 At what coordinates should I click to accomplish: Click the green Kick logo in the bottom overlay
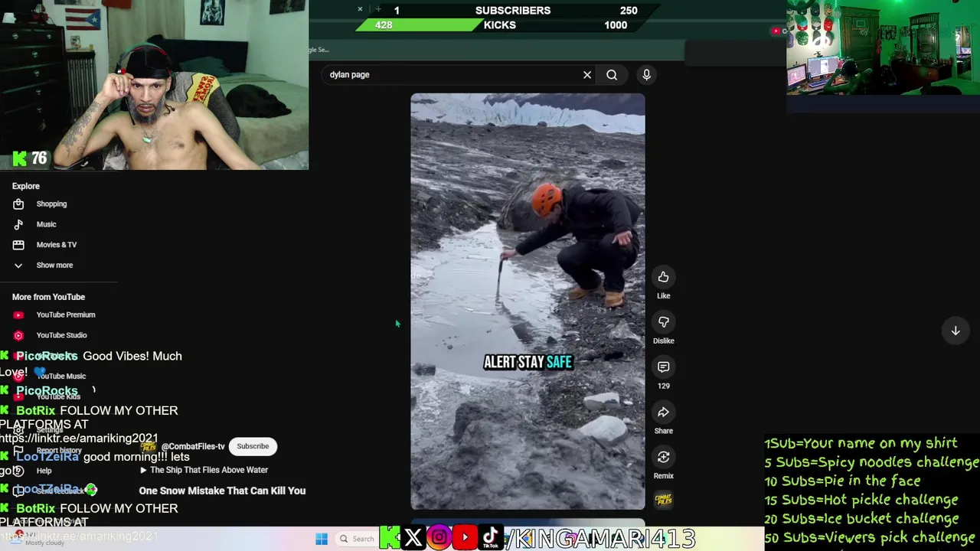coord(389,538)
